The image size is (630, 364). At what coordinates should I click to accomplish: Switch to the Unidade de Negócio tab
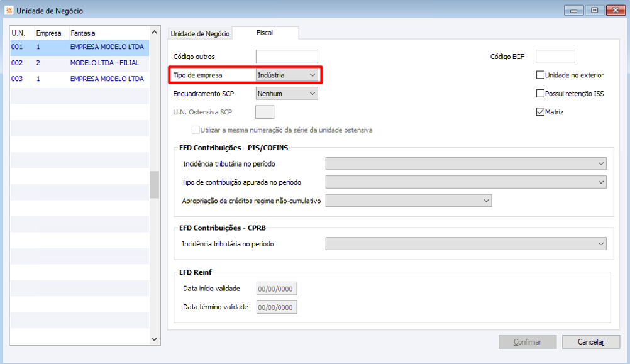point(200,34)
